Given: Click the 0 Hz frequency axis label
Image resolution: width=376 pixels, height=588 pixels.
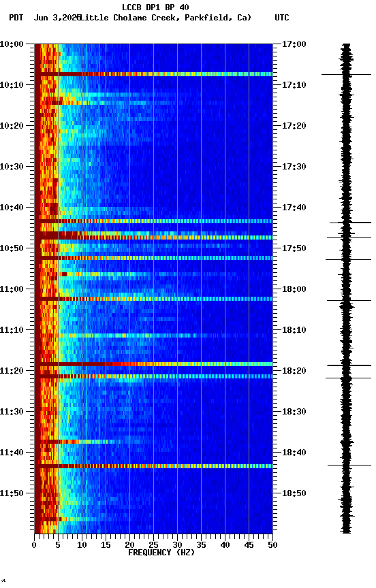Looking at the screenshot, I should pyautogui.click(x=34, y=545).
